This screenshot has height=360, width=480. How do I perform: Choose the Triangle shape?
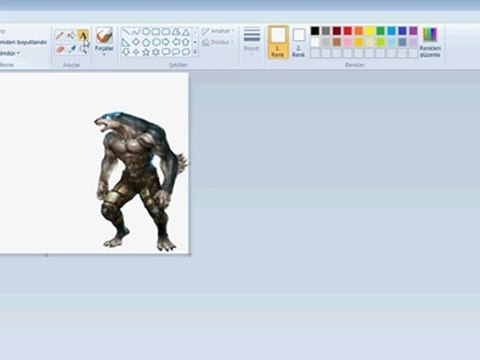pos(186,32)
